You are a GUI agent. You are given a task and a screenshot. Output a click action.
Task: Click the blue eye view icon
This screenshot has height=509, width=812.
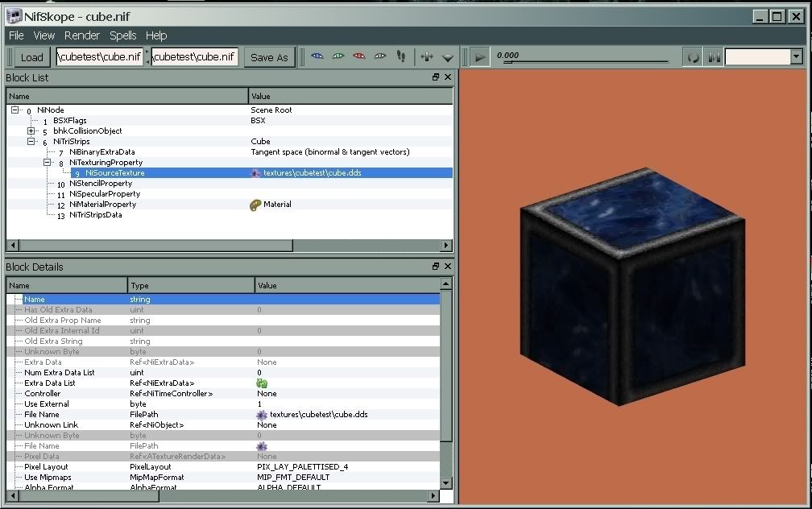point(317,56)
